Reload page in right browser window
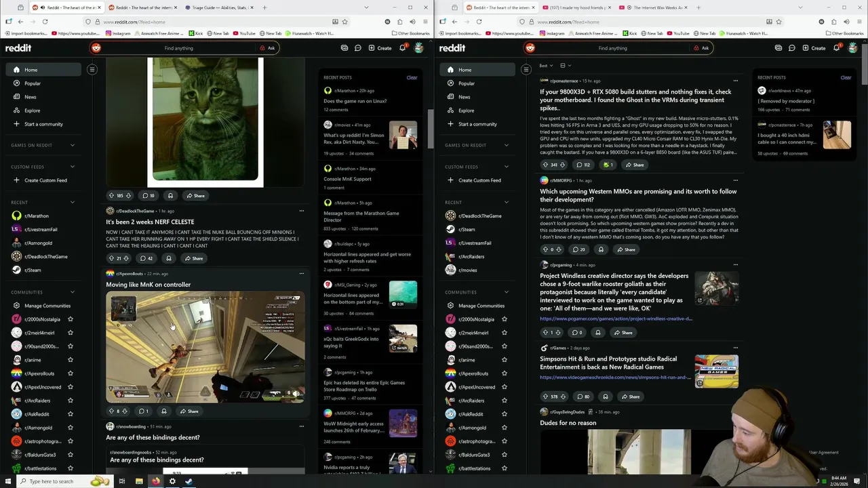 tap(479, 22)
